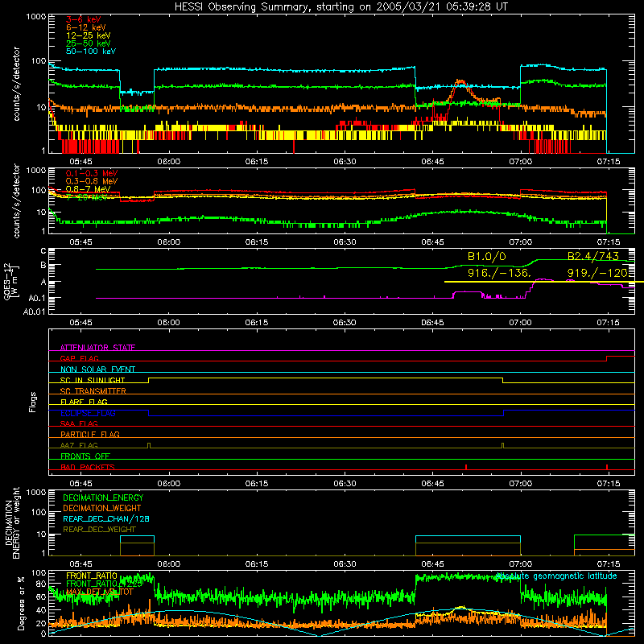Click the DECIMATION ENERGY or weight axis label
Screen dimensions: 644x644
[12, 522]
